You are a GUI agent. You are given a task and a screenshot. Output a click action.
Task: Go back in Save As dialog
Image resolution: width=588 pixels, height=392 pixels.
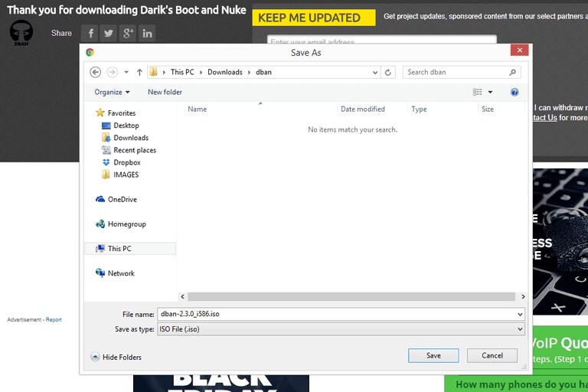tap(95, 72)
